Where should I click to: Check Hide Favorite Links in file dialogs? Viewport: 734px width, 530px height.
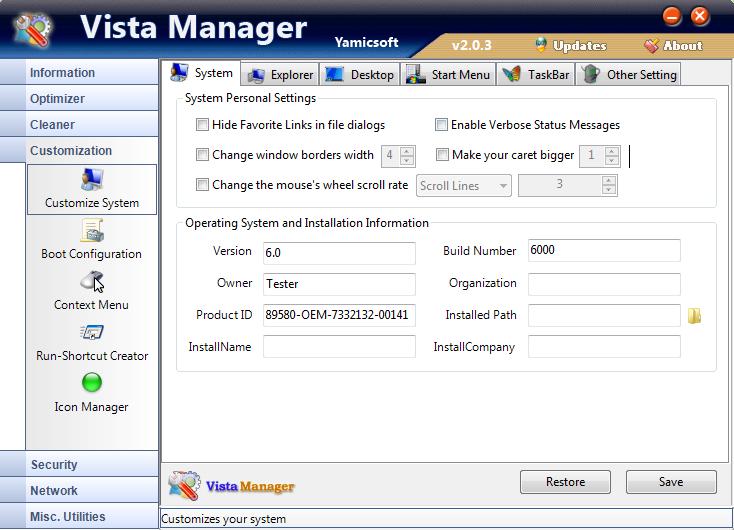[202, 125]
